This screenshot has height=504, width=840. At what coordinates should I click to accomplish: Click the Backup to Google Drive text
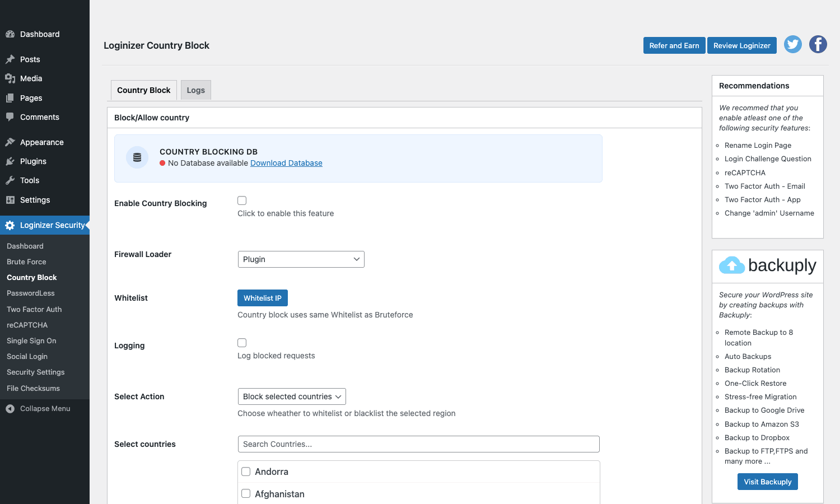[764, 410]
